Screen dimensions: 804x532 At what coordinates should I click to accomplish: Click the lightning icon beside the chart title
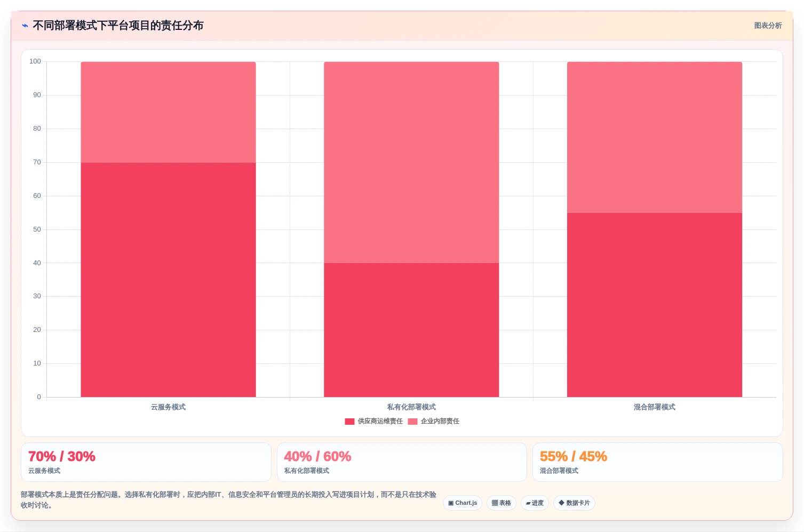pyautogui.click(x=25, y=26)
